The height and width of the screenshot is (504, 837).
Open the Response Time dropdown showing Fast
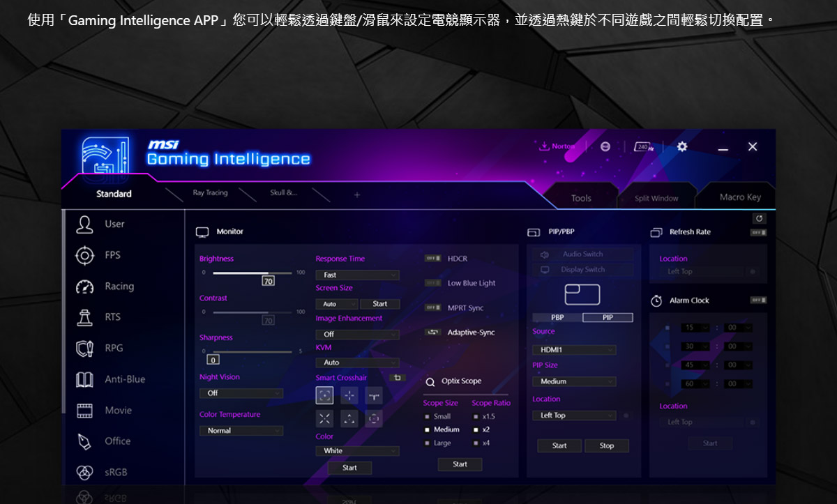(358, 275)
